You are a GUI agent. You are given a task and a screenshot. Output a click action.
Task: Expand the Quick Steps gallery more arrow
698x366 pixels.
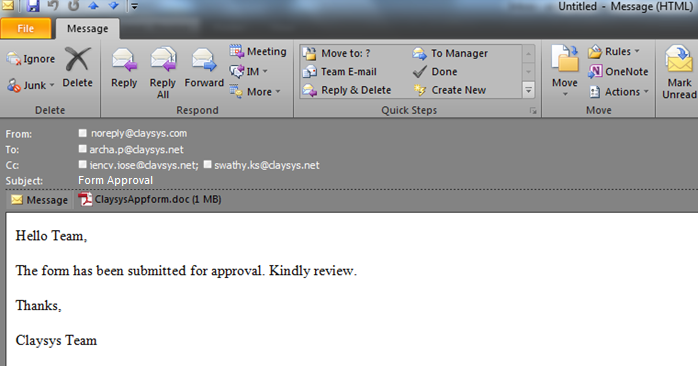click(528, 90)
